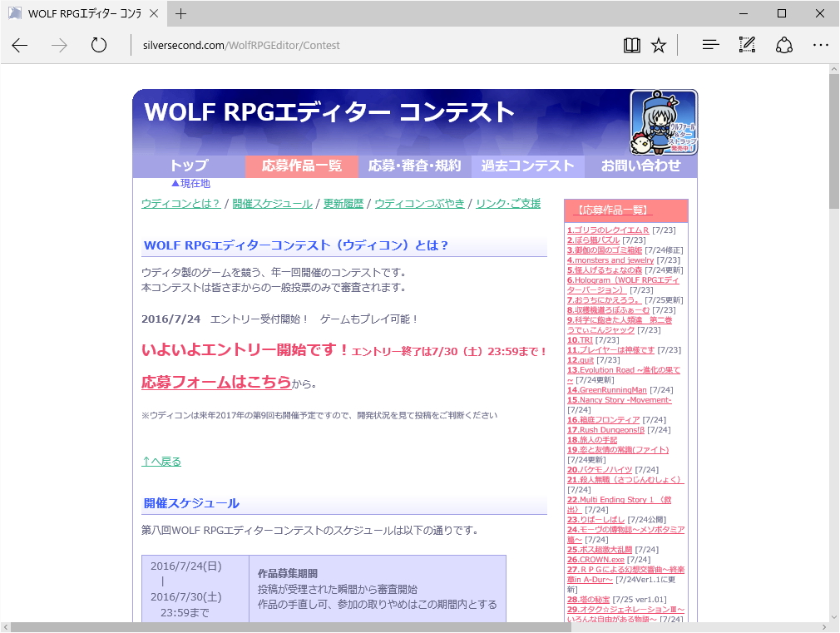The image size is (840, 633).
Task: Add page to favorites via the star icon
Action: click(660, 45)
